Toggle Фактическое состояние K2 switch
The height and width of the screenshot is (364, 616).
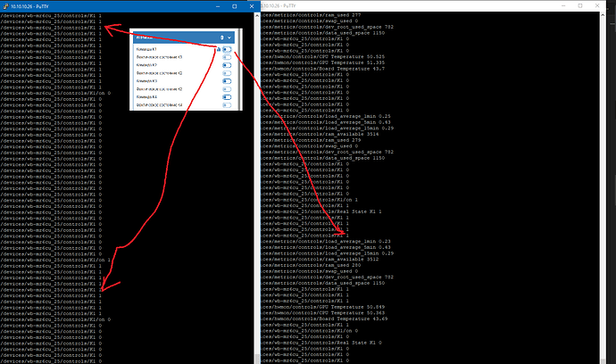point(227,73)
